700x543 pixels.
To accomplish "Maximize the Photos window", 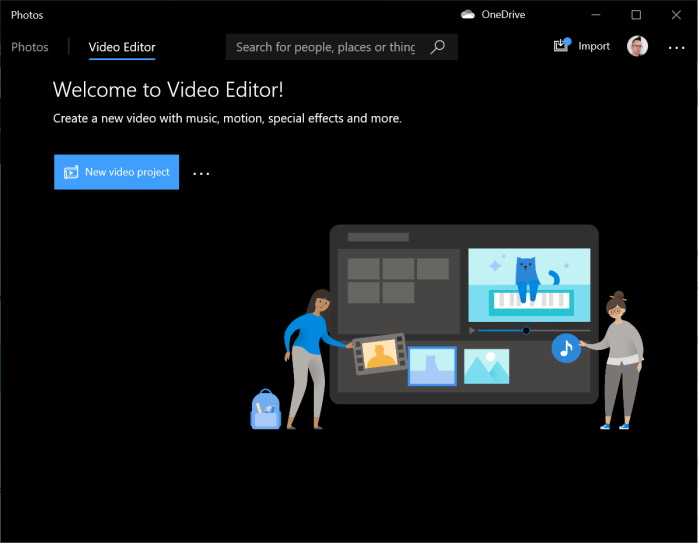I will [636, 15].
